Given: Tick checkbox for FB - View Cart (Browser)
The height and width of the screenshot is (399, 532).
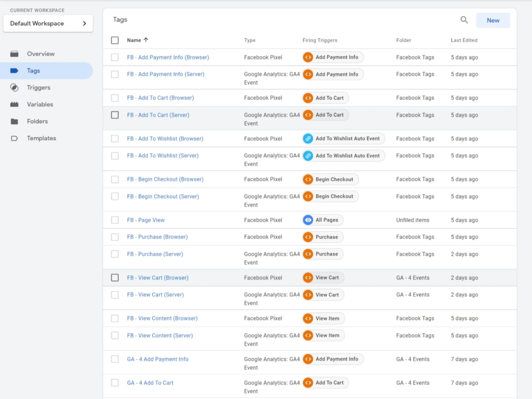Looking at the screenshot, I should point(115,278).
